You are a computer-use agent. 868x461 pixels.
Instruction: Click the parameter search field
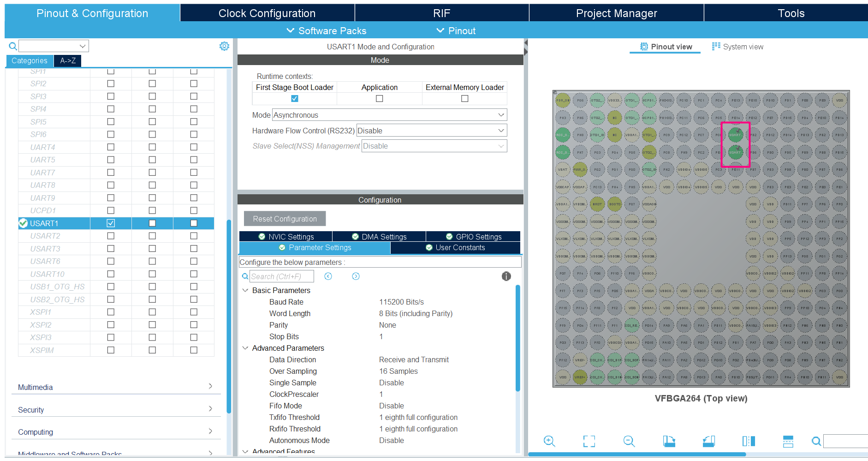[x=281, y=276]
